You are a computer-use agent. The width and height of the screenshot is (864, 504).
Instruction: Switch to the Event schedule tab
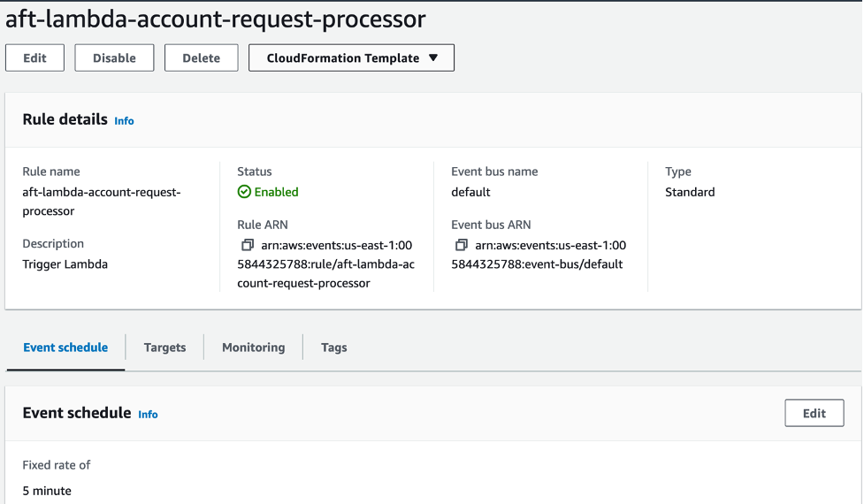point(65,347)
